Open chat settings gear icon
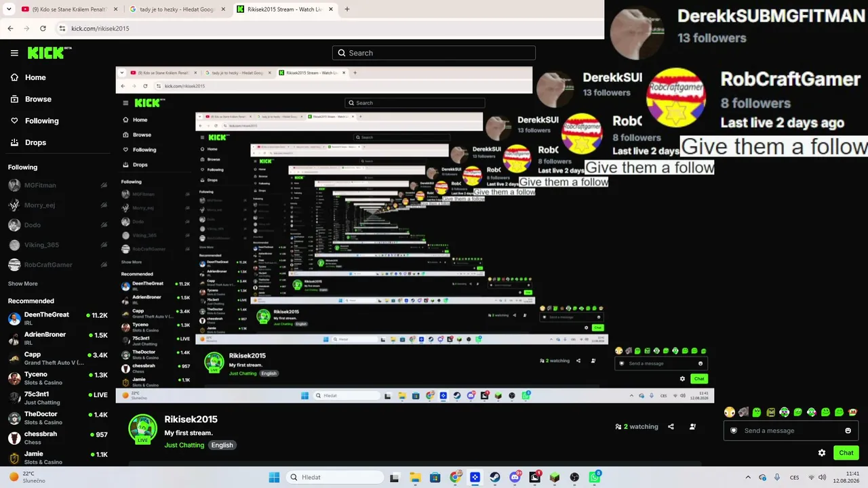The image size is (868, 488). (x=822, y=453)
